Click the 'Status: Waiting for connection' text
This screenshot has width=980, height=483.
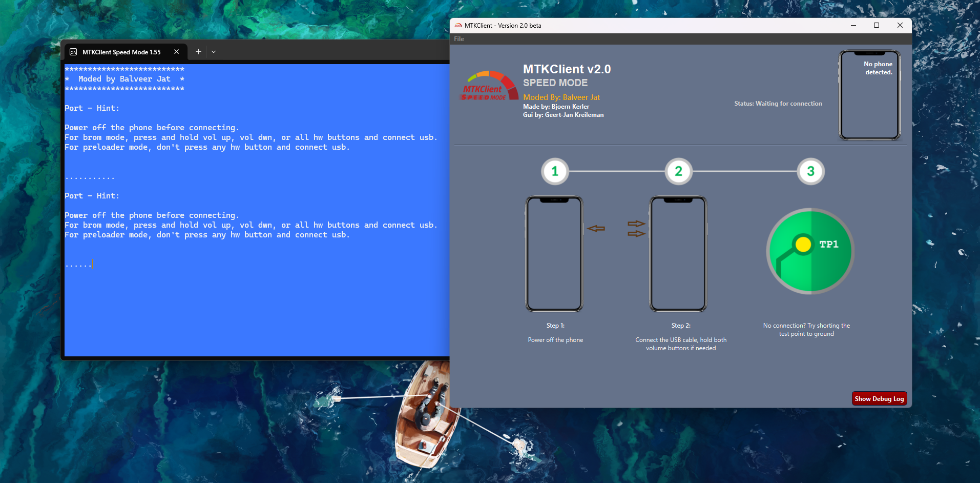(778, 104)
